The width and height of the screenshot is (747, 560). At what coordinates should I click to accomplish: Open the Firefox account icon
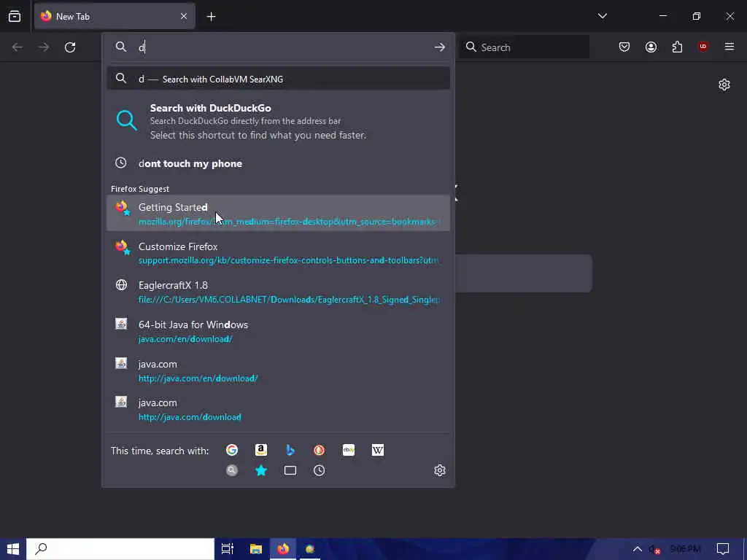click(651, 47)
